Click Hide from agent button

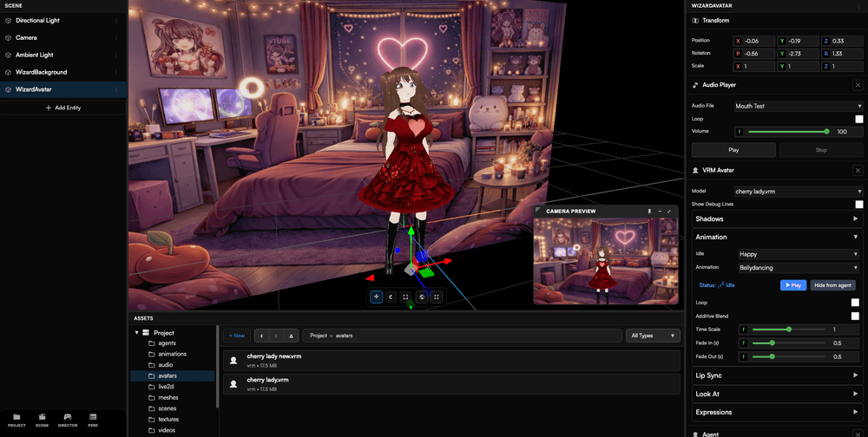point(832,285)
